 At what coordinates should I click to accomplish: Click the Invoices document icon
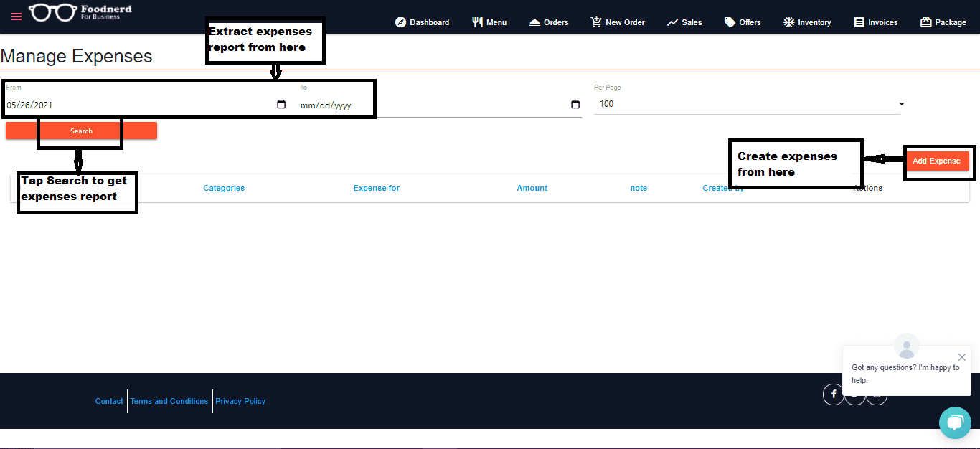859,22
